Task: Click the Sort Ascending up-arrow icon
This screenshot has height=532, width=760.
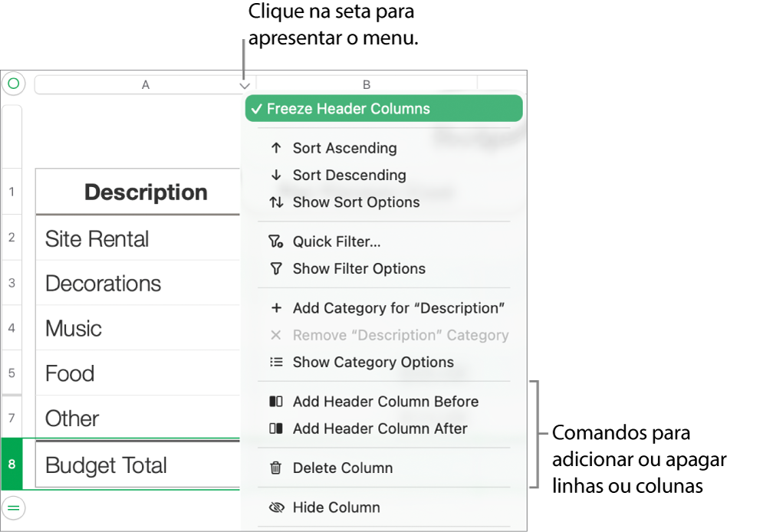Action: pyautogui.click(x=277, y=148)
